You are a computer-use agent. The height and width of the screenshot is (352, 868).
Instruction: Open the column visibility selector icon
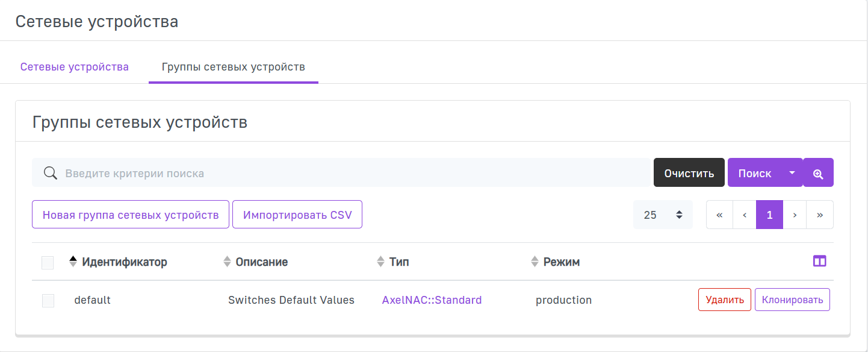[819, 261]
